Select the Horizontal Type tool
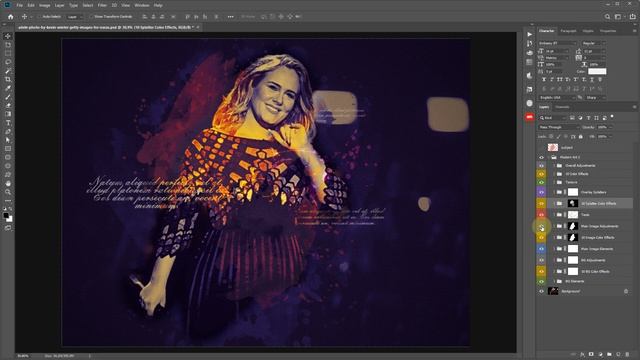 pyautogui.click(x=8, y=123)
